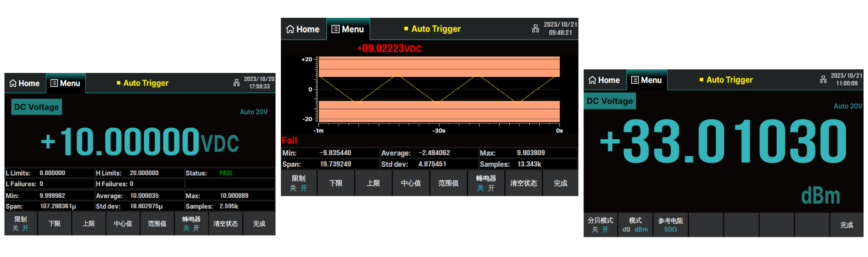Screen dimensions: 868x257
Task: Click network icon beside the 09:48:21 timestamp
Action: tap(535, 29)
